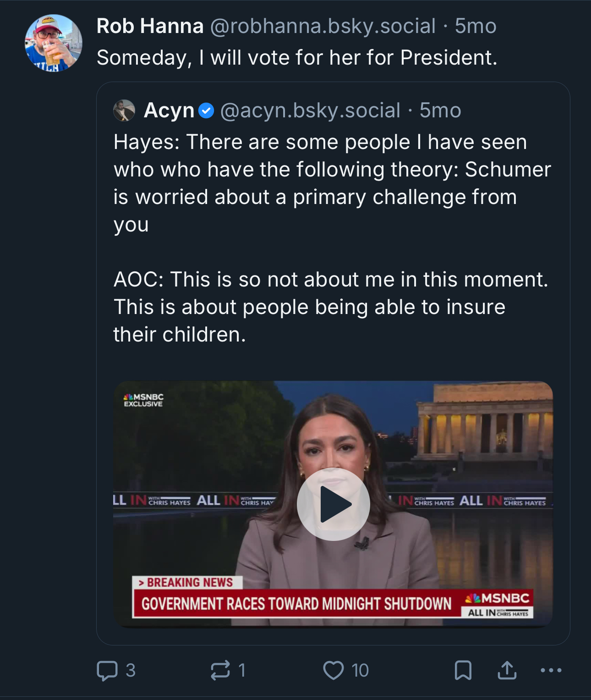Open the share menu for this post
The image size is (591, 700).
[507, 670]
